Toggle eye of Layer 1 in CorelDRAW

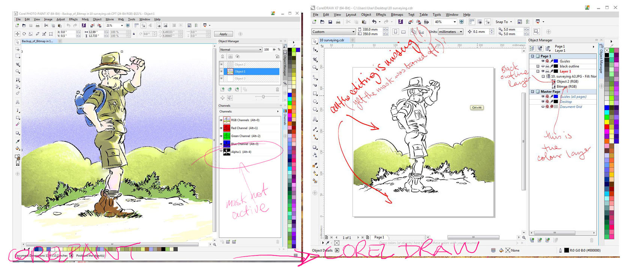point(543,71)
